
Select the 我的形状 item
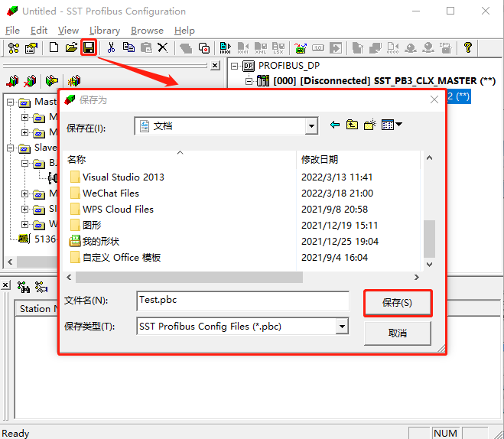pyautogui.click(x=95, y=242)
